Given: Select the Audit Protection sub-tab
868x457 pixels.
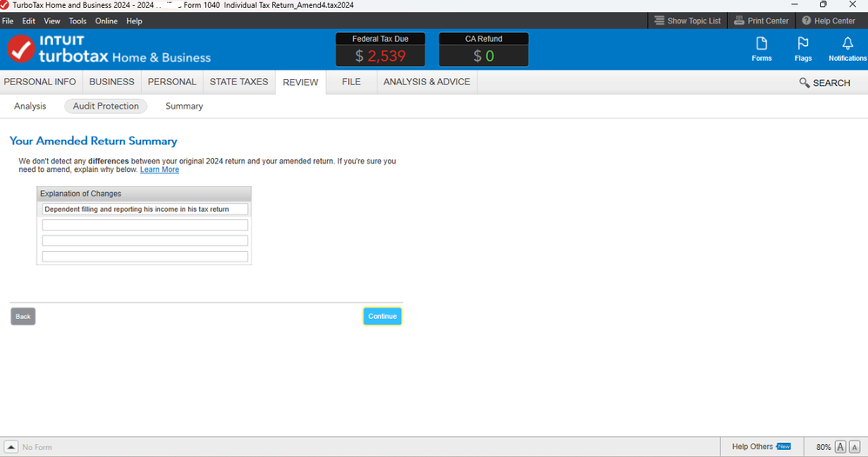Looking at the screenshot, I should tap(106, 106).
